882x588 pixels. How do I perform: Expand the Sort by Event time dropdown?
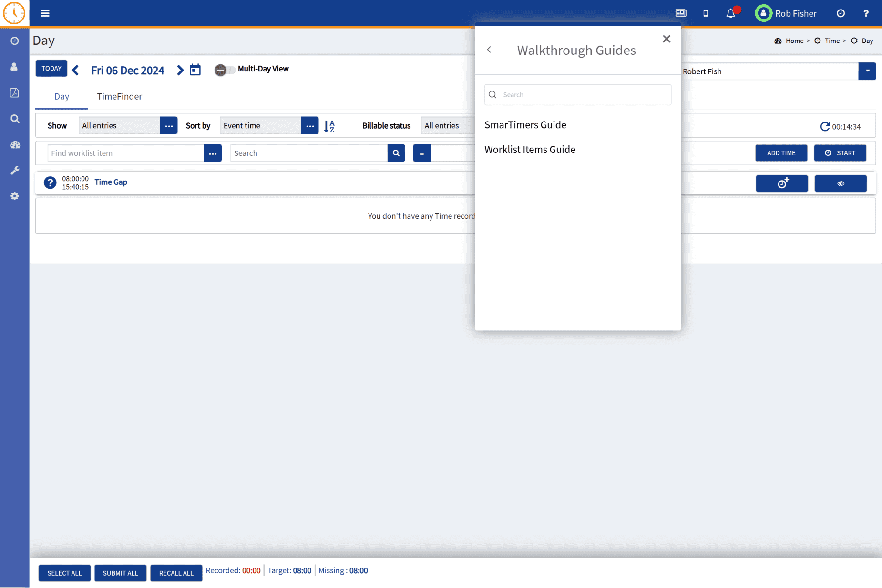[309, 126]
